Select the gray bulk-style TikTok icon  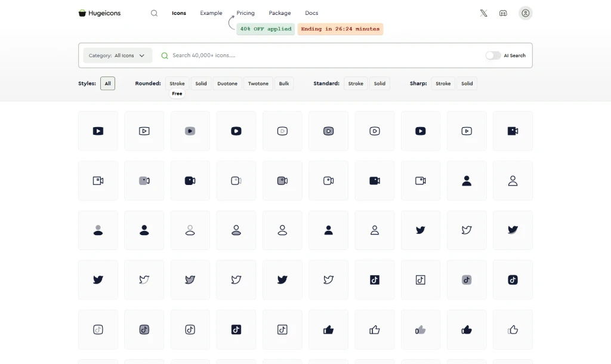point(467,280)
